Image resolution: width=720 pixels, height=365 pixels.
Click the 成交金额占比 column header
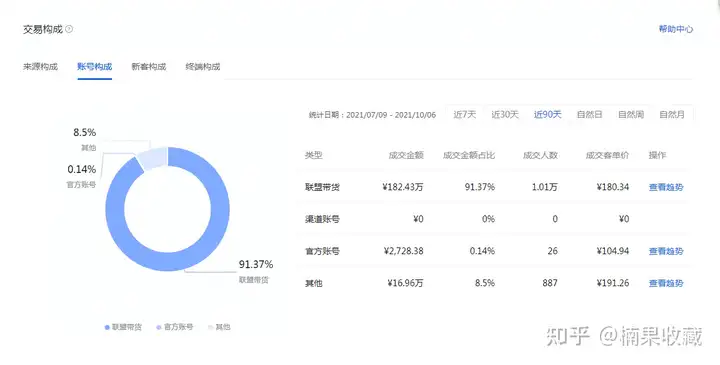click(x=469, y=155)
